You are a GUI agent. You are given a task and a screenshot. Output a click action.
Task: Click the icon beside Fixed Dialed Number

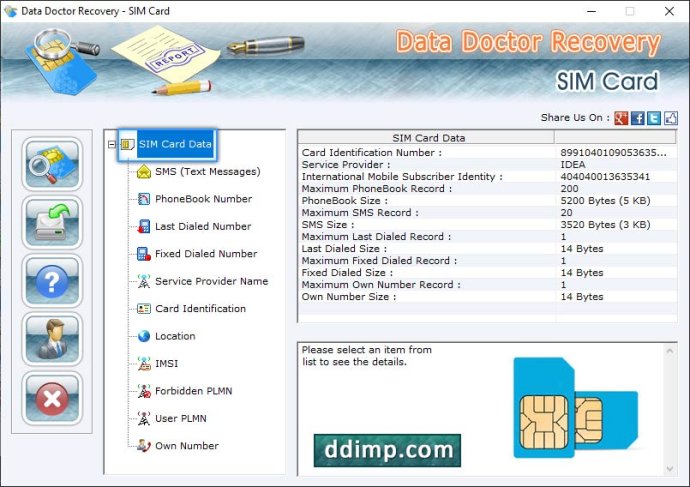coord(144,254)
